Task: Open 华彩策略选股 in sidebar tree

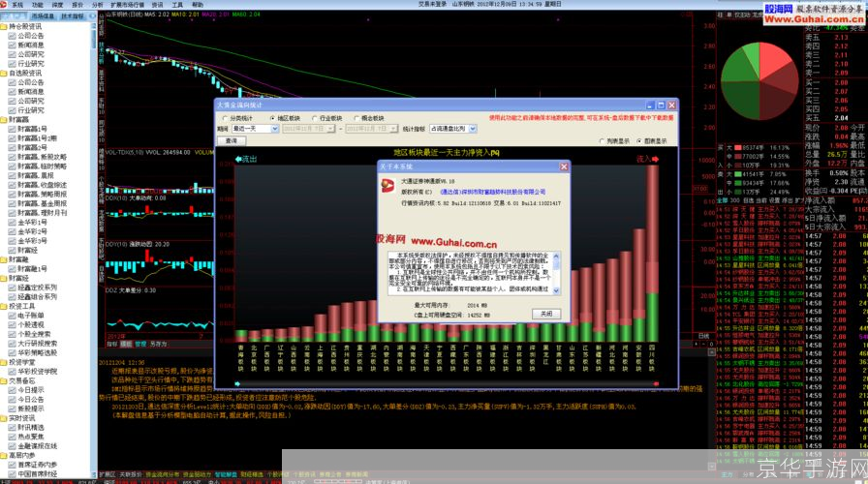Action: click(37, 352)
